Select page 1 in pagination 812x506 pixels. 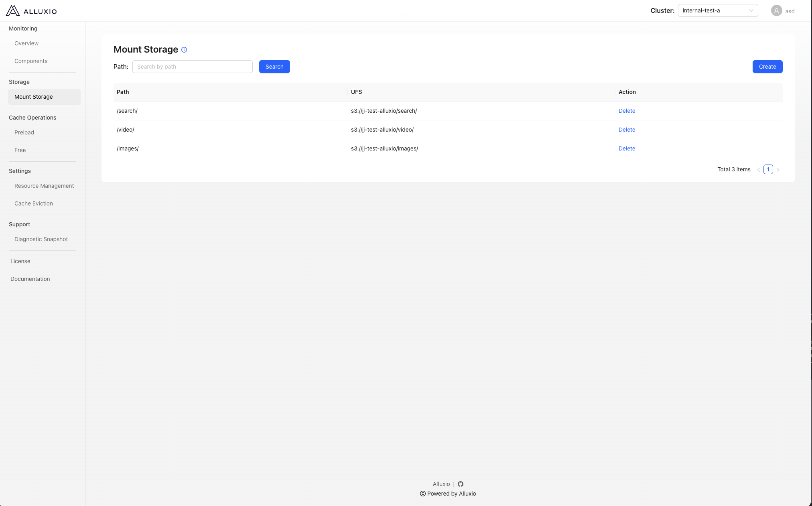point(768,169)
